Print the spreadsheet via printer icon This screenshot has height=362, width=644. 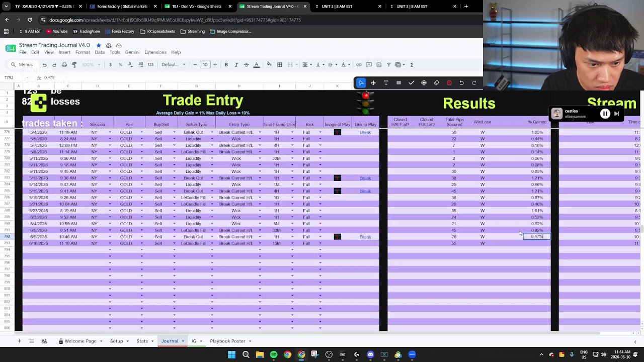point(64,65)
